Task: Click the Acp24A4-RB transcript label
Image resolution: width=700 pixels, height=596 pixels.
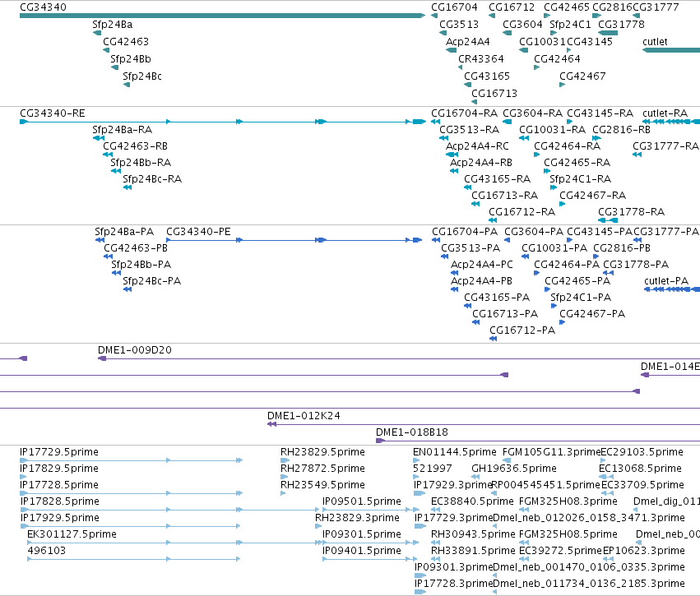Action: tap(480, 163)
